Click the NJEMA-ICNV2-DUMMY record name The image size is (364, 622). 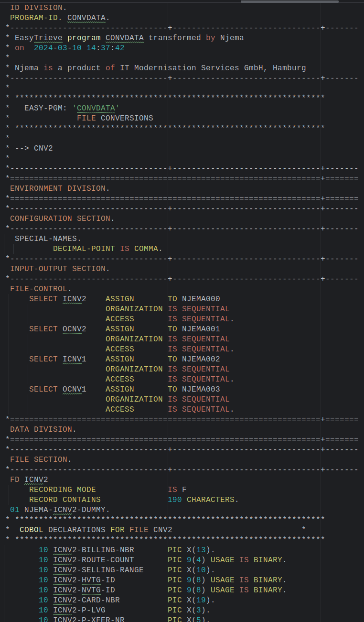(x=67, y=510)
